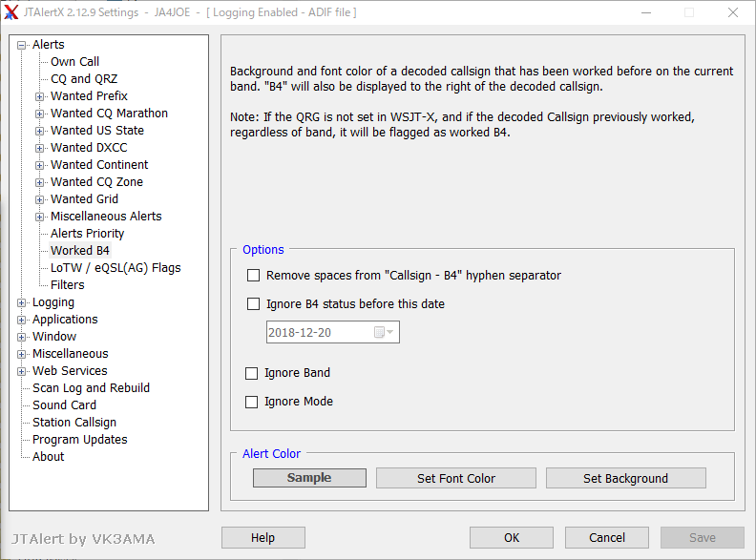Select Worked B4 in the tree
756x560 pixels.
(x=80, y=251)
